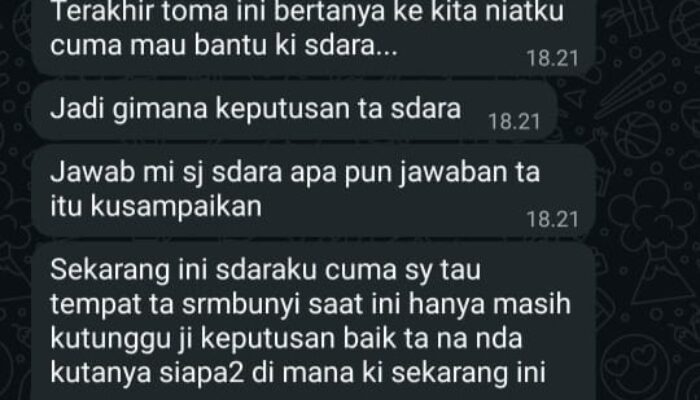The height and width of the screenshot is (400, 700).
Task: Tap the flower doodle in chat wallpaper
Action: 652,214
